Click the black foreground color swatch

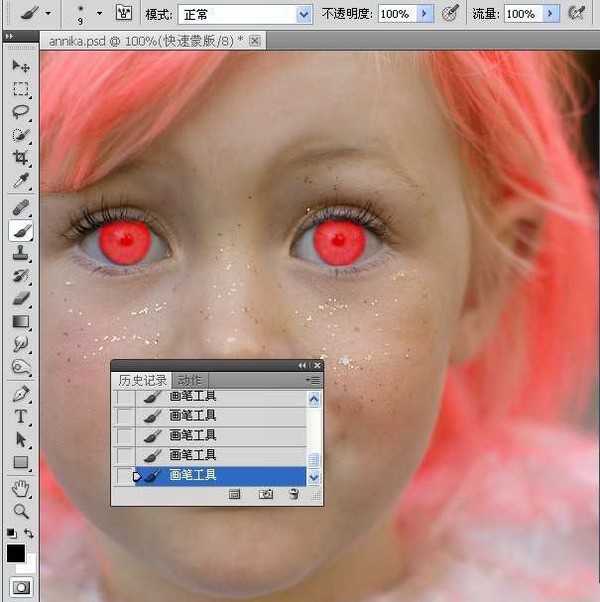pos(15,553)
